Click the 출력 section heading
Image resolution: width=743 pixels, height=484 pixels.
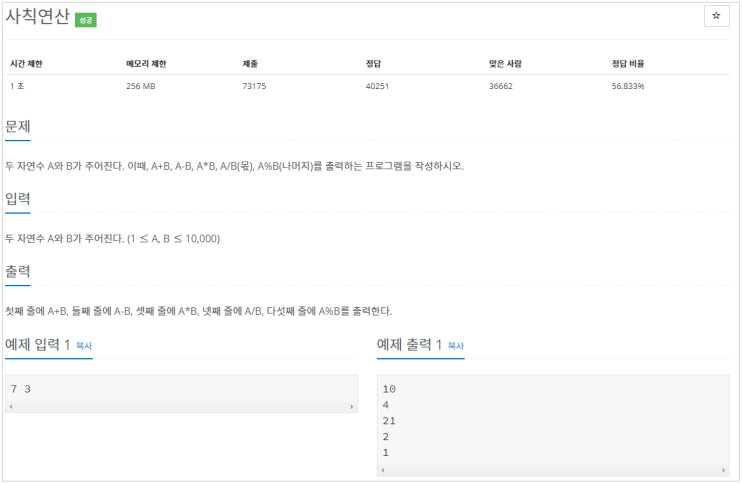coord(18,271)
